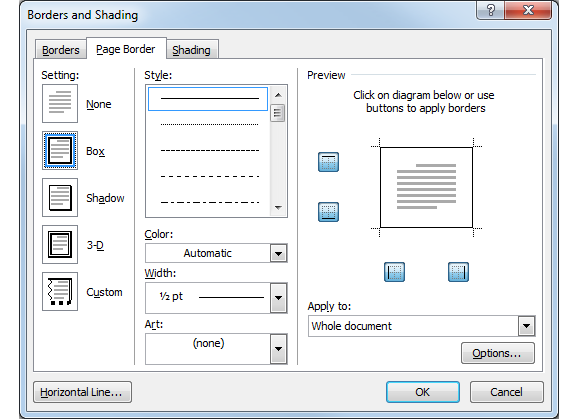Open the Color dropdown showing Automatic
Screen dimensions: 575x419
click(216, 253)
